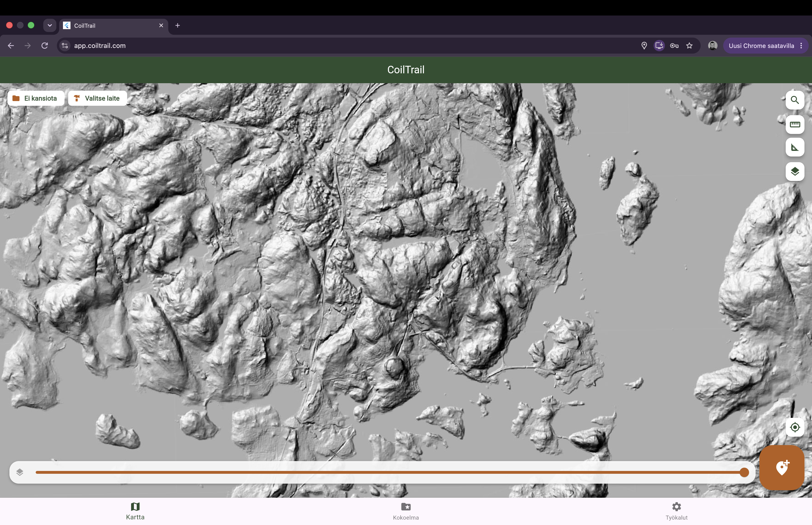812x525 pixels.
Task: Open the password key icon
Action: (674, 46)
